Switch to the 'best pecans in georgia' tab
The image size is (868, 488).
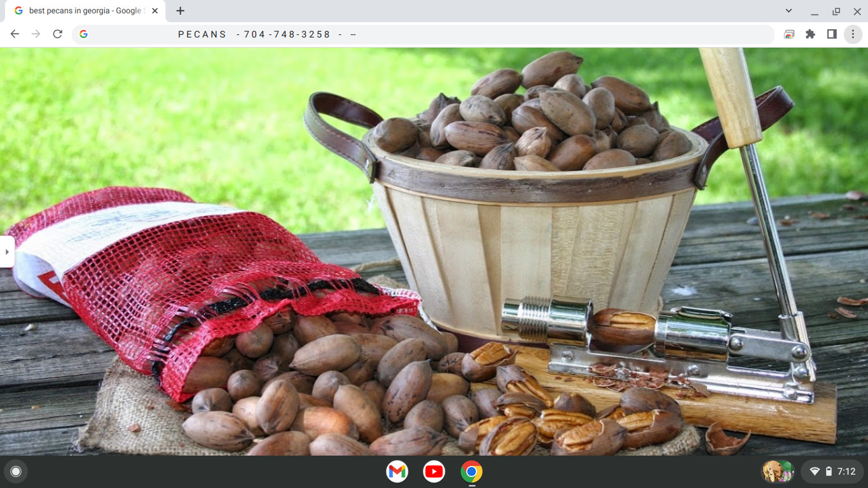83,10
